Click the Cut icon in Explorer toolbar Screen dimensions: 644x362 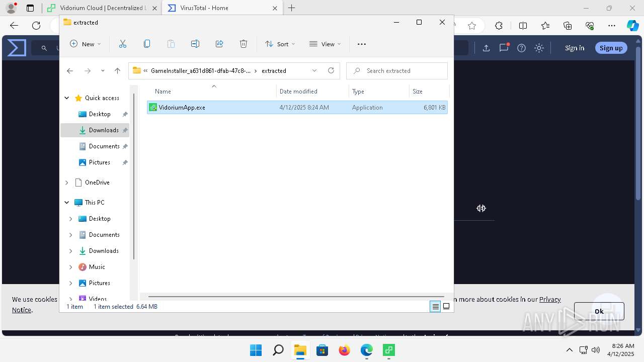tap(123, 44)
